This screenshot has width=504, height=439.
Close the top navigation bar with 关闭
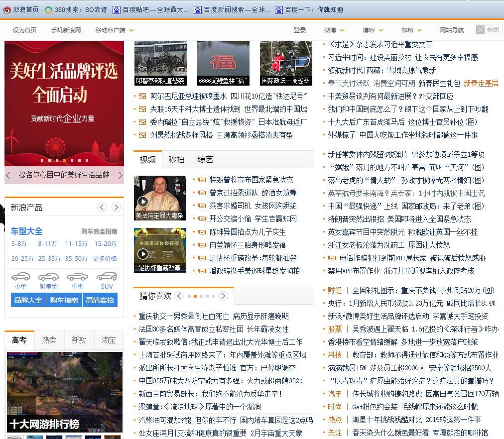click(488, 30)
